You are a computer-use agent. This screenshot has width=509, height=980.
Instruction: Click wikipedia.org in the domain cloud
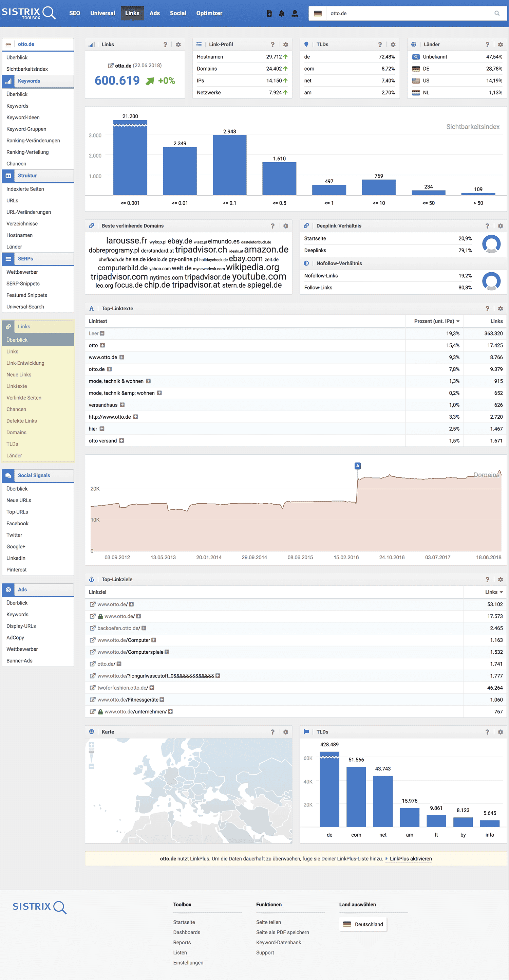click(x=253, y=267)
